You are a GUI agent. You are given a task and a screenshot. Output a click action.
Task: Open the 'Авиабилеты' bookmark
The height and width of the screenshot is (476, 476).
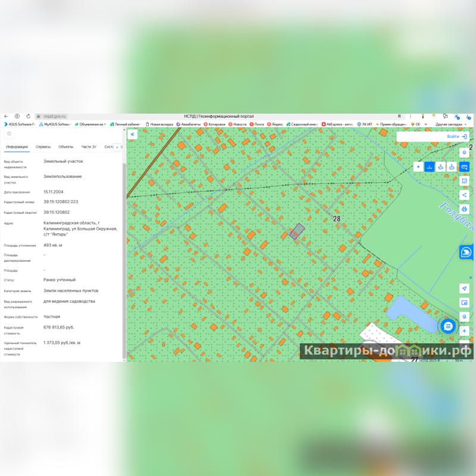click(x=188, y=124)
